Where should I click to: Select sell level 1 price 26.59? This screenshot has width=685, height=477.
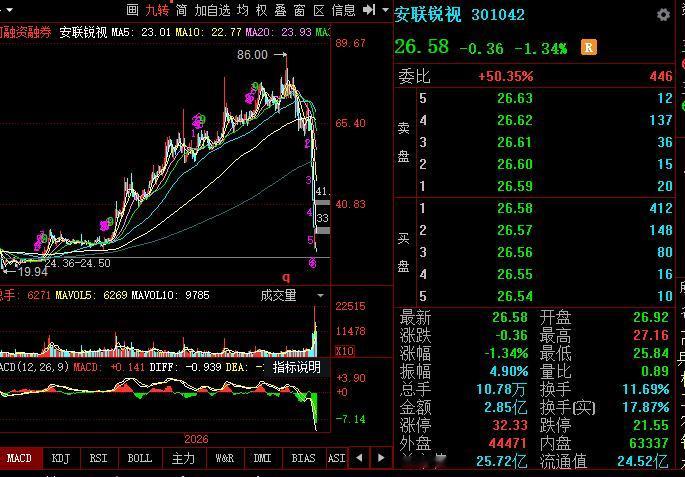coord(515,187)
